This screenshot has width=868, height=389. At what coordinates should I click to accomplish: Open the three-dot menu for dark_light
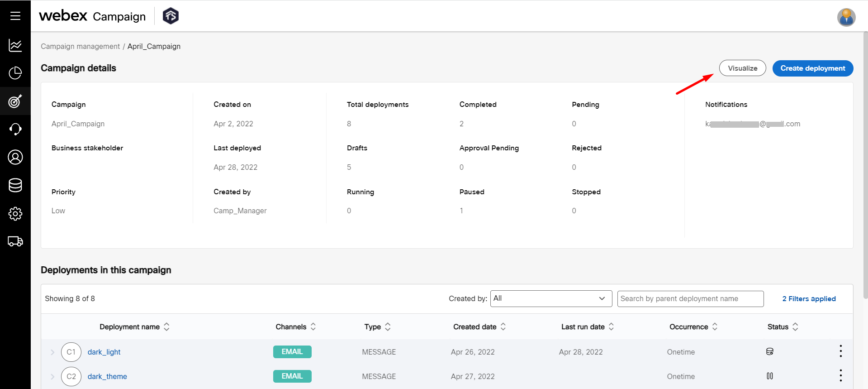[841, 351]
